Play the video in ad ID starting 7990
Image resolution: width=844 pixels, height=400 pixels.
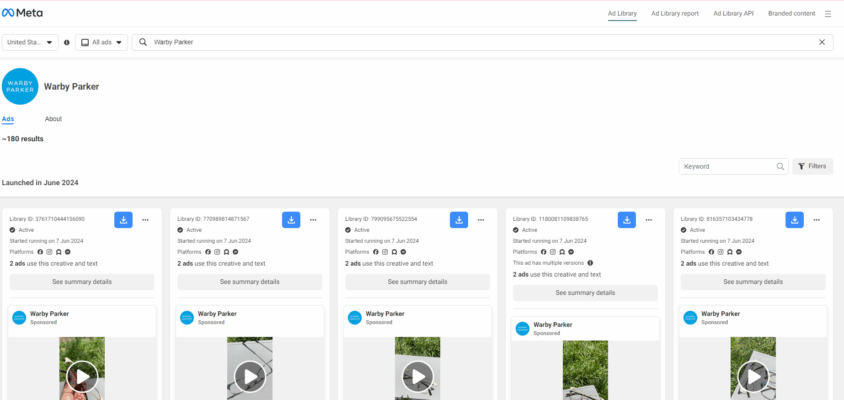pos(418,376)
